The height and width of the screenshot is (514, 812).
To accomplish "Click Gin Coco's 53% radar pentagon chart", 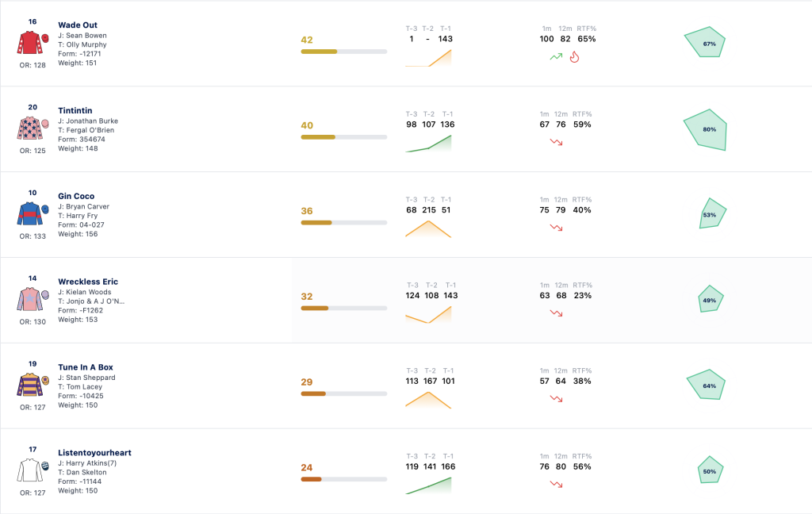I will click(712, 213).
